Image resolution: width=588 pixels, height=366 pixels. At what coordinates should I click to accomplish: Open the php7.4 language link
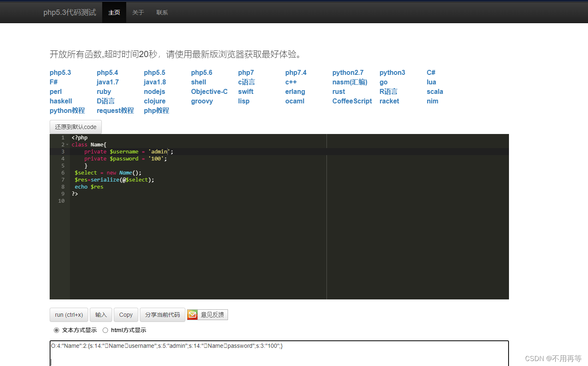coord(296,72)
